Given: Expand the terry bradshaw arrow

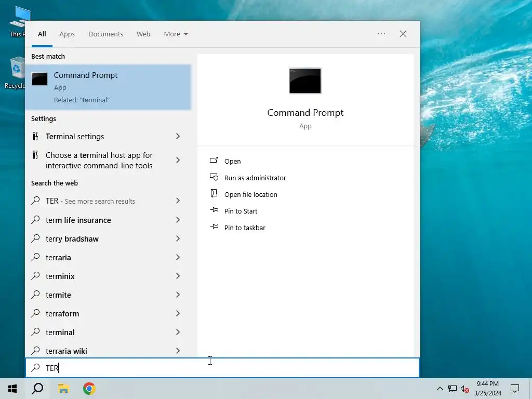Looking at the screenshot, I should (178, 238).
